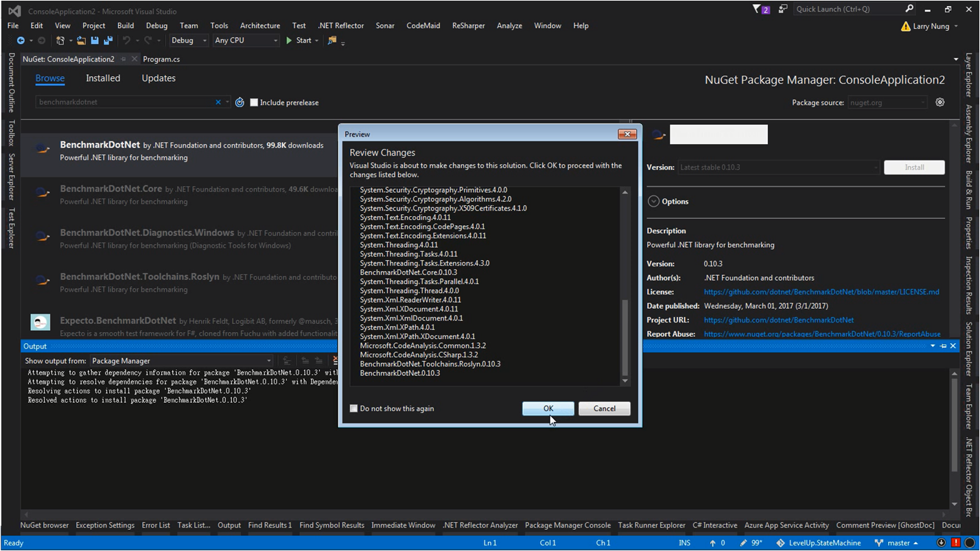Click LevelUp.StateMachine repository in status bar
This screenshot has height=551, width=980.
(x=819, y=543)
